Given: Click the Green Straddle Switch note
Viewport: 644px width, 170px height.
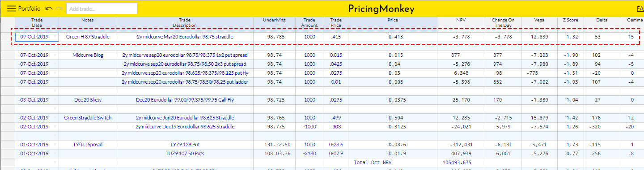Looking at the screenshot, I should [x=88, y=118].
